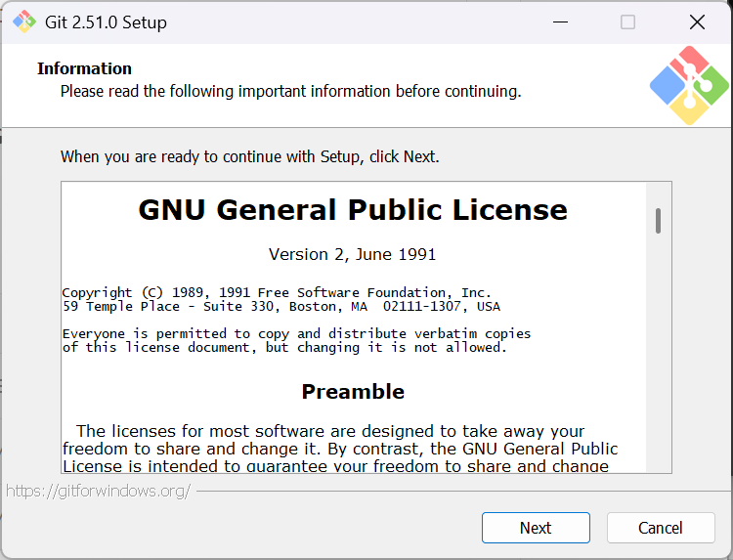Click the Free Software Foundation copyright line
The image size is (733, 560).
coord(277,292)
